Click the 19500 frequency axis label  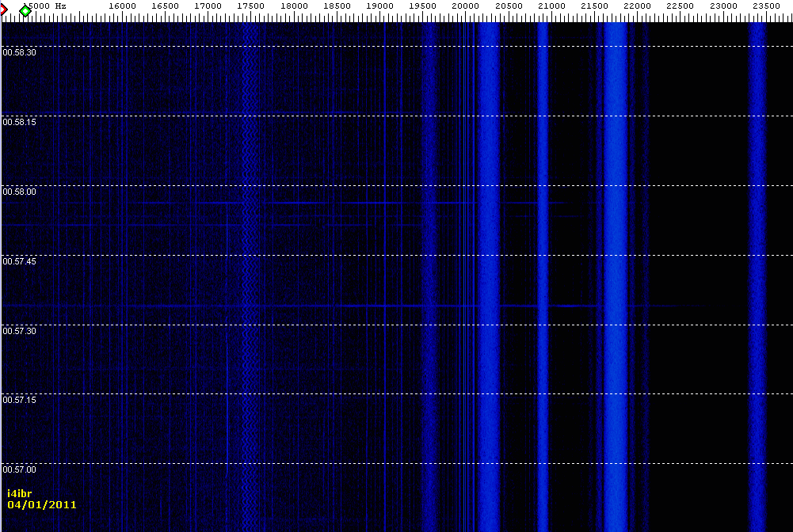point(423,6)
